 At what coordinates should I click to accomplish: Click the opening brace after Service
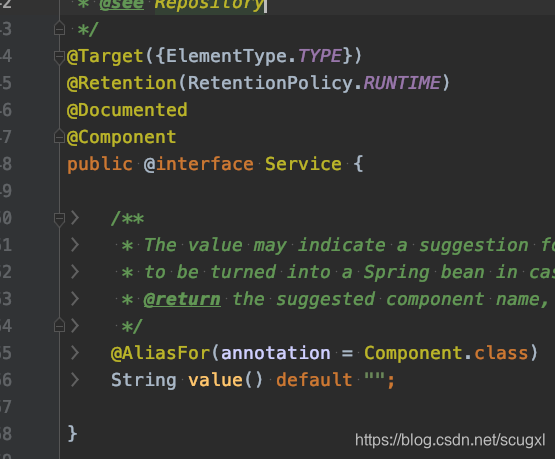pos(358,165)
